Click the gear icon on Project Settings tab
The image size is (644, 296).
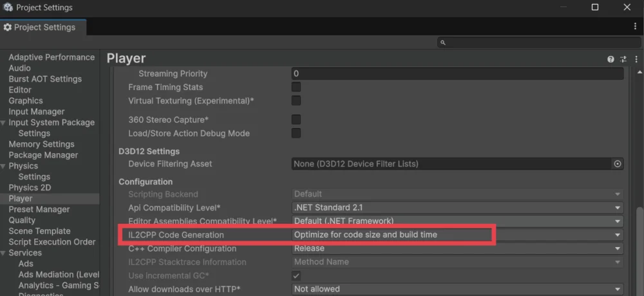click(8, 28)
